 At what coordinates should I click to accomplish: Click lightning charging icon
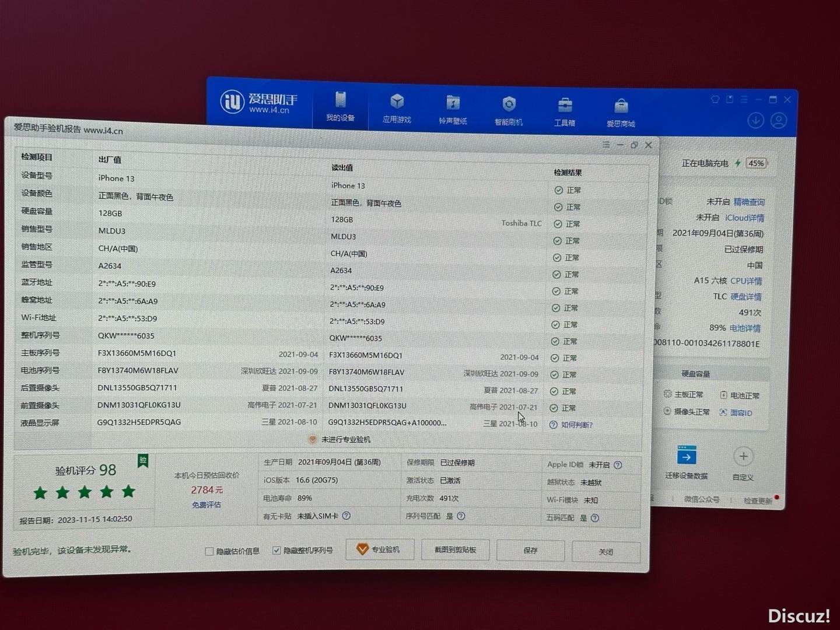click(738, 163)
